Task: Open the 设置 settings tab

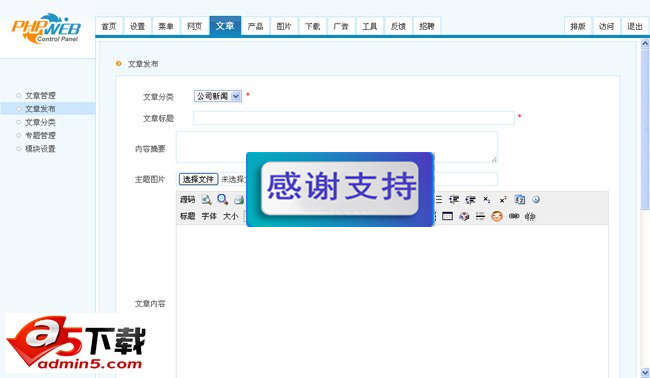Action: click(x=137, y=26)
